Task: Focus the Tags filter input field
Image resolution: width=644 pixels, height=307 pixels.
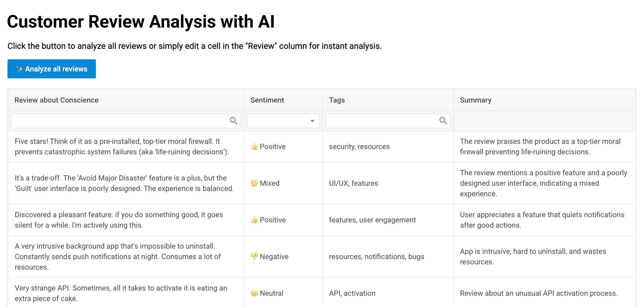Action: click(381, 121)
